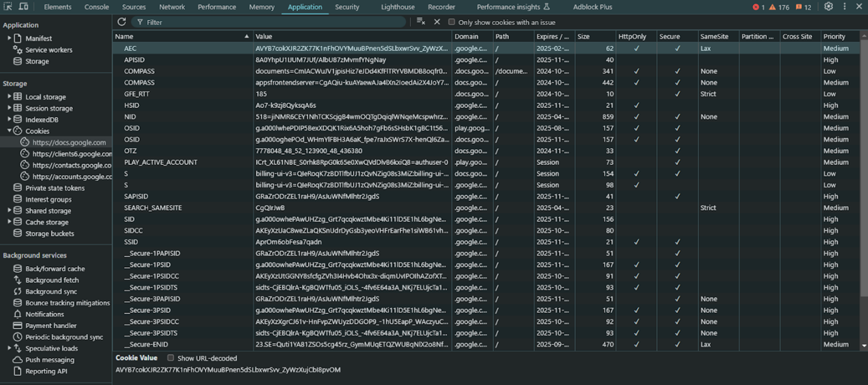Click the Private state tokens database icon

tap(18, 188)
